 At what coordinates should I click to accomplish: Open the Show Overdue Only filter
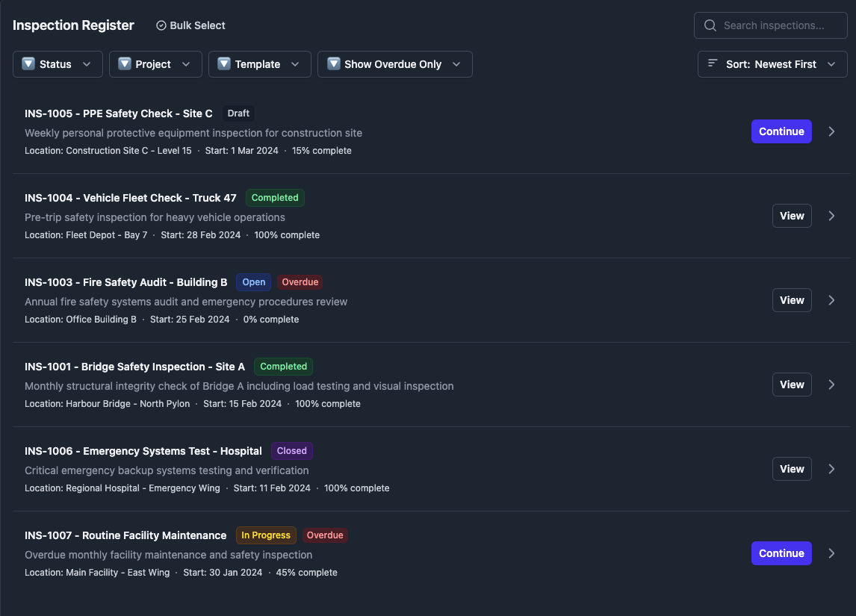coord(394,64)
